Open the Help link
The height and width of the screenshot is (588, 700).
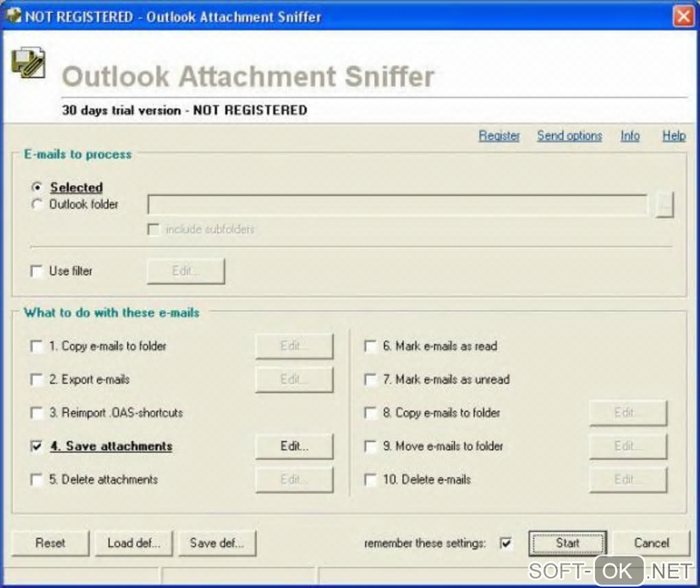click(x=674, y=136)
